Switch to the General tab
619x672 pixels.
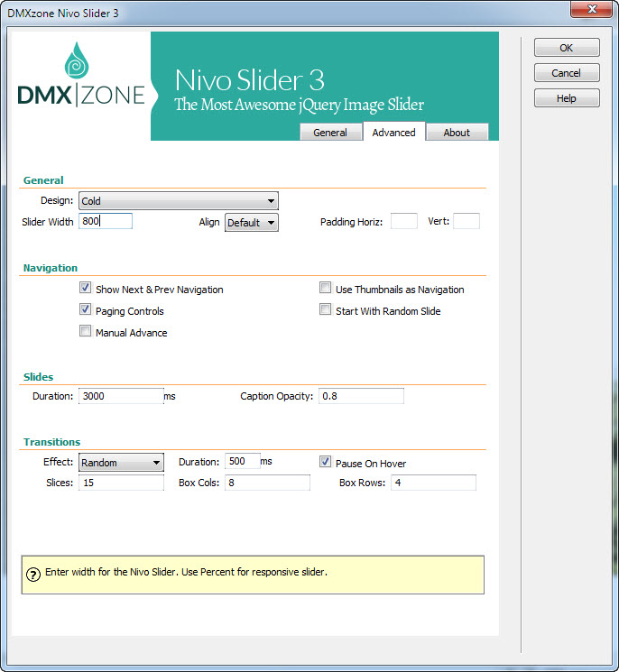click(330, 133)
